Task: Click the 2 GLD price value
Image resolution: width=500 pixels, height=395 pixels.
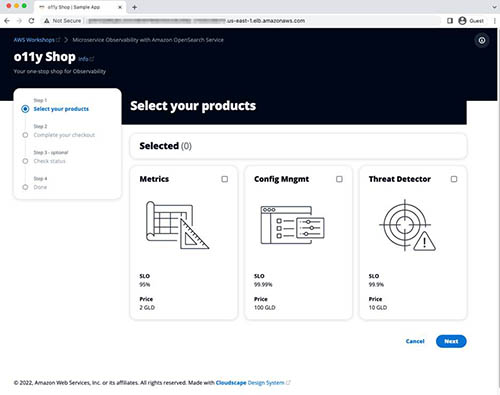Action: click(147, 307)
